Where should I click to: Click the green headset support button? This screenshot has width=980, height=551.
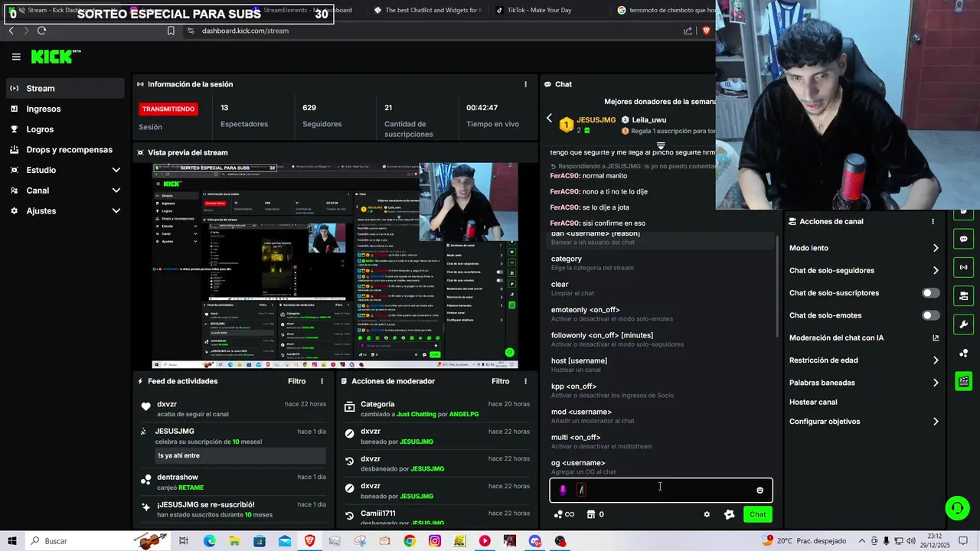tap(956, 507)
